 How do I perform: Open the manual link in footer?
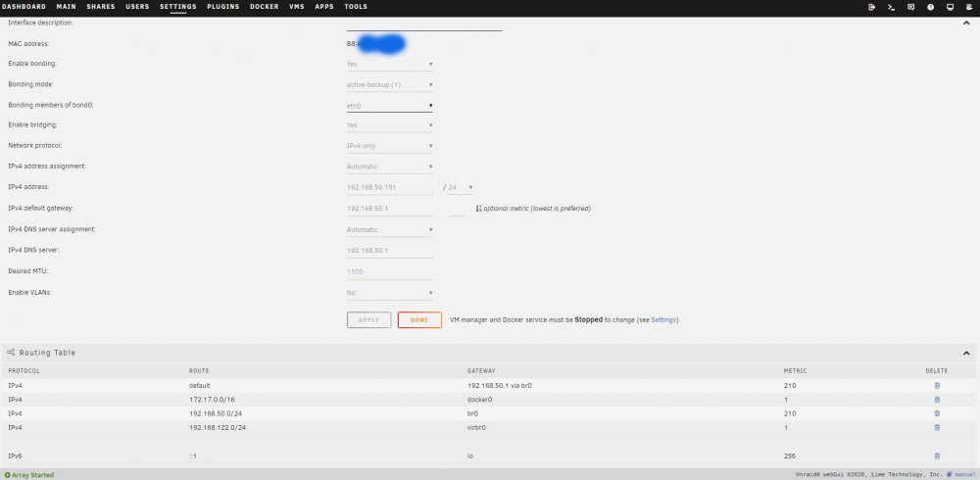(x=960, y=475)
